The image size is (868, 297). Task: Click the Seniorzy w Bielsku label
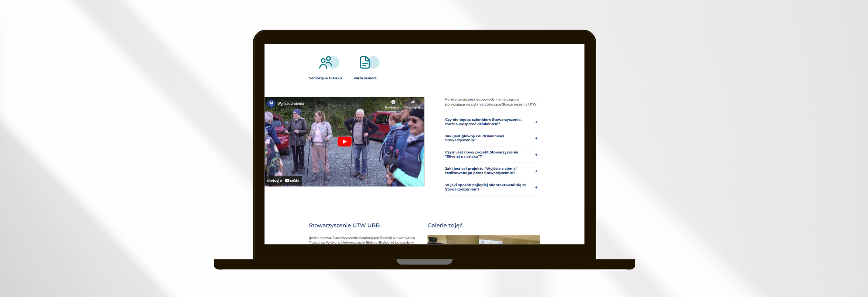pyautogui.click(x=325, y=78)
